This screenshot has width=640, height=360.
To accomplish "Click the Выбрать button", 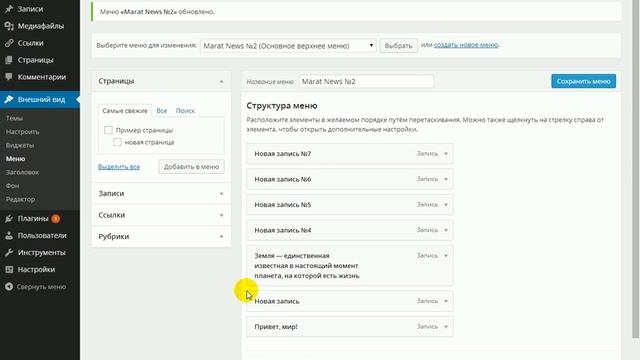I will click(398, 46).
